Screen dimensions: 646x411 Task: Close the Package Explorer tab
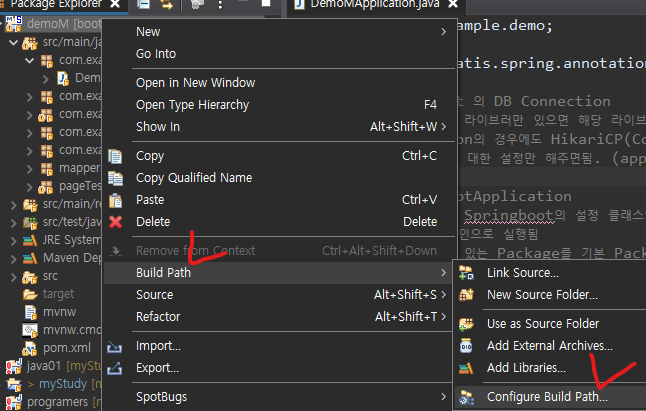[115, 4]
